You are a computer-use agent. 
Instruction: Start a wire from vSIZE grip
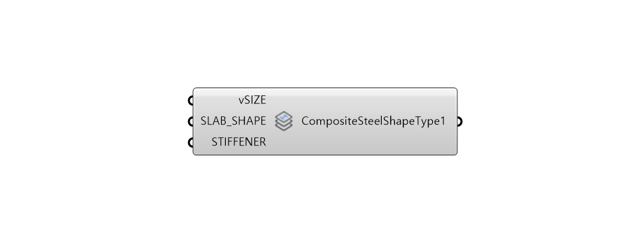click(x=191, y=100)
